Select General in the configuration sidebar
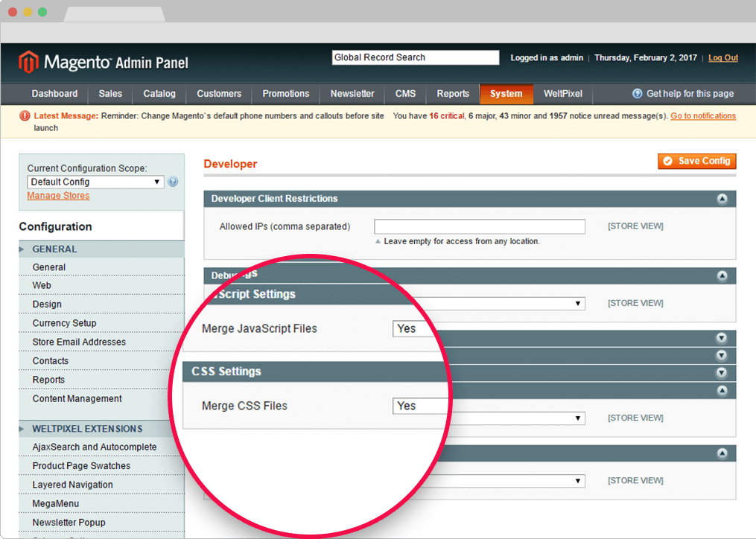The height and width of the screenshot is (539, 756). click(x=102, y=267)
